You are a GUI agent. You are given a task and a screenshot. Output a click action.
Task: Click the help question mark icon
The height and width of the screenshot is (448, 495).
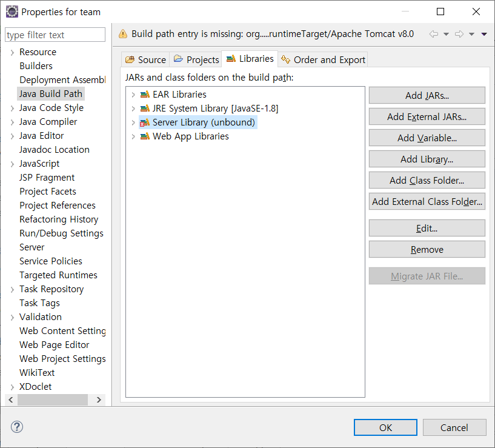[17, 427]
